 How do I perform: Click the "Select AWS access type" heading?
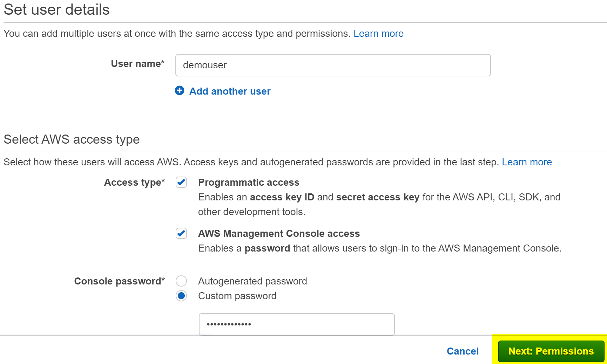(72, 139)
